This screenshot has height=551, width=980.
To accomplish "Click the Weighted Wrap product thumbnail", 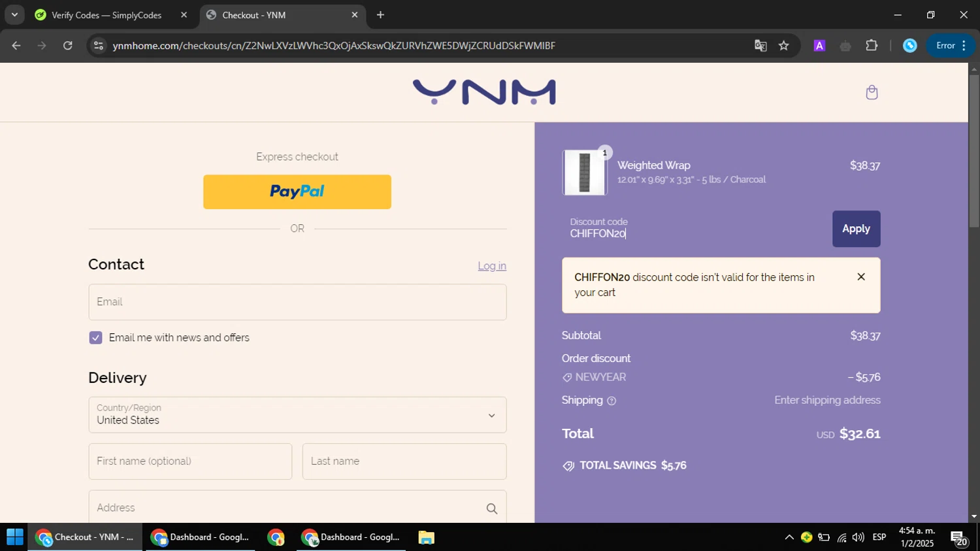I will pos(585,173).
